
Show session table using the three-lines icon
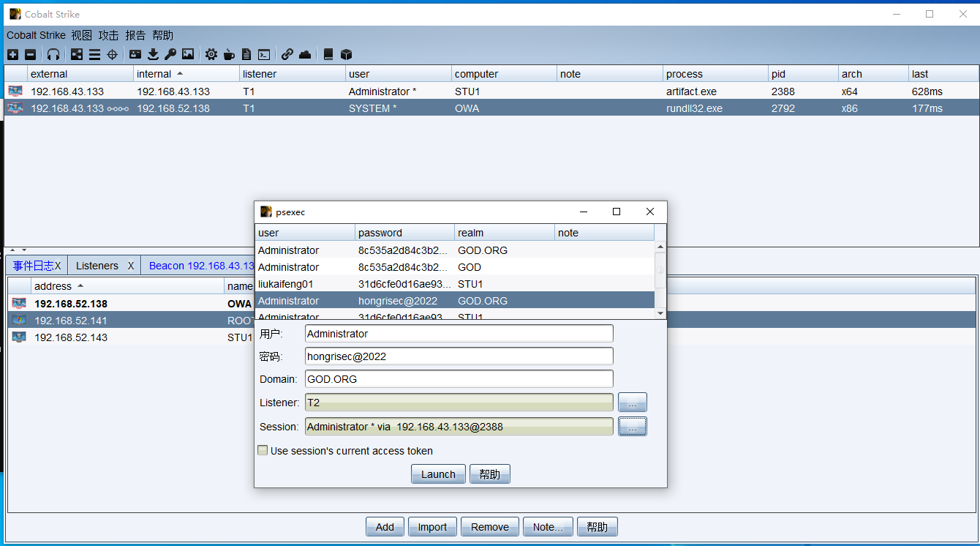(94, 54)
